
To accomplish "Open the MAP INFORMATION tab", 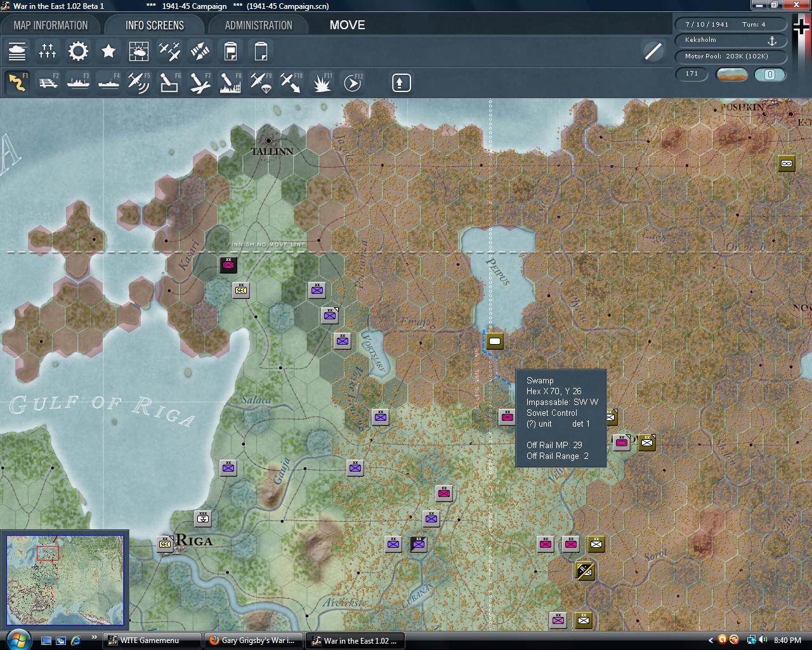I will [x=51, y=25].
